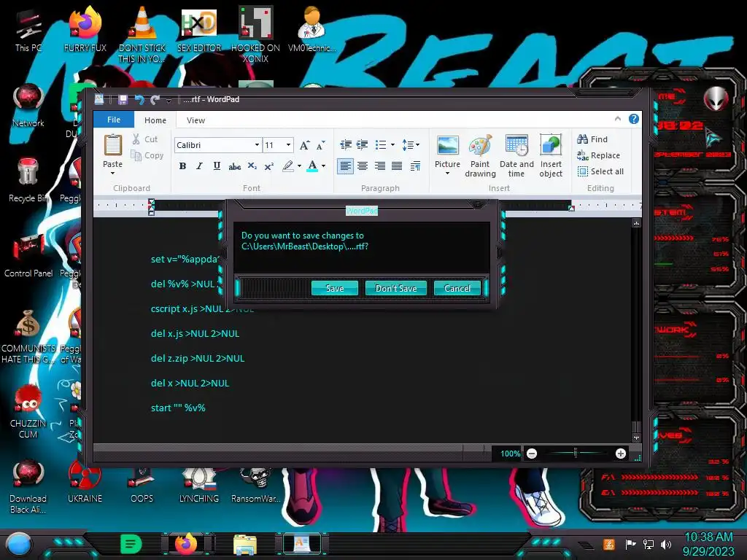The height and width of the screenshot is (560, 747).
Task: Click the Select all button
Action: (600, 171)
